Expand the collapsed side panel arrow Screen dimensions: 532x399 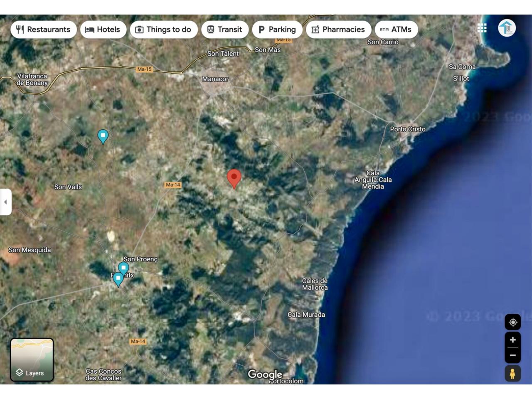coord(5,202)
